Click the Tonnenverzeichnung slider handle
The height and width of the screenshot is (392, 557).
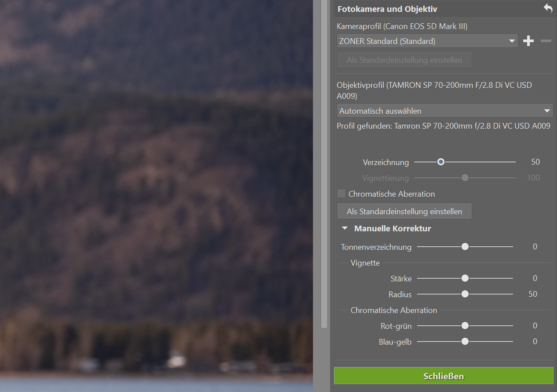pyautogui.click(x=465, y=247)
